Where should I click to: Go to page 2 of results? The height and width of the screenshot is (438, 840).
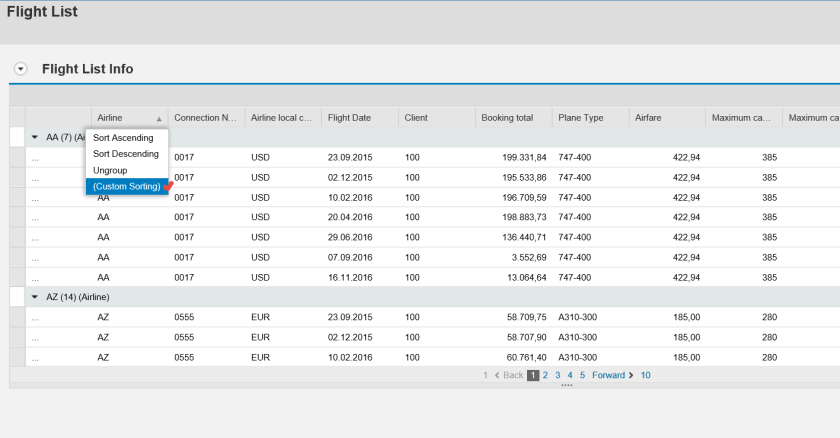click(546, 376)
